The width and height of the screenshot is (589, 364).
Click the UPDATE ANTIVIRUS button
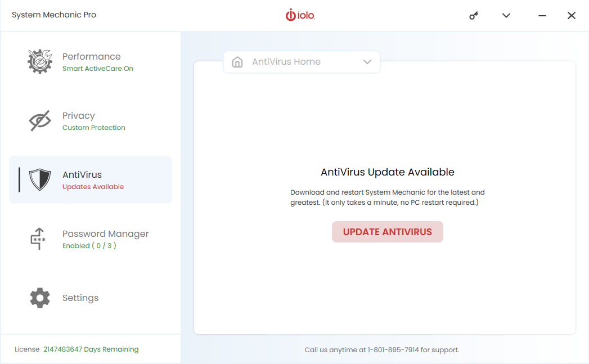[x=387, y=232]
